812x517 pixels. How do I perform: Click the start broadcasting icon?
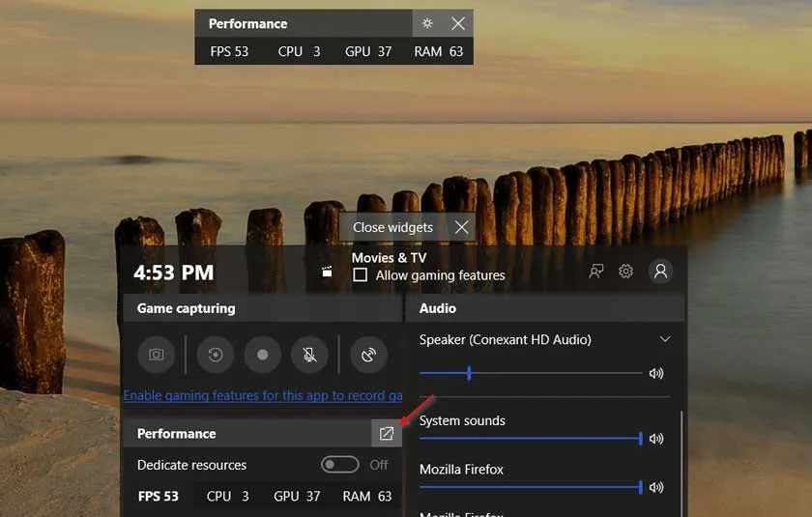tap(368, 355)
